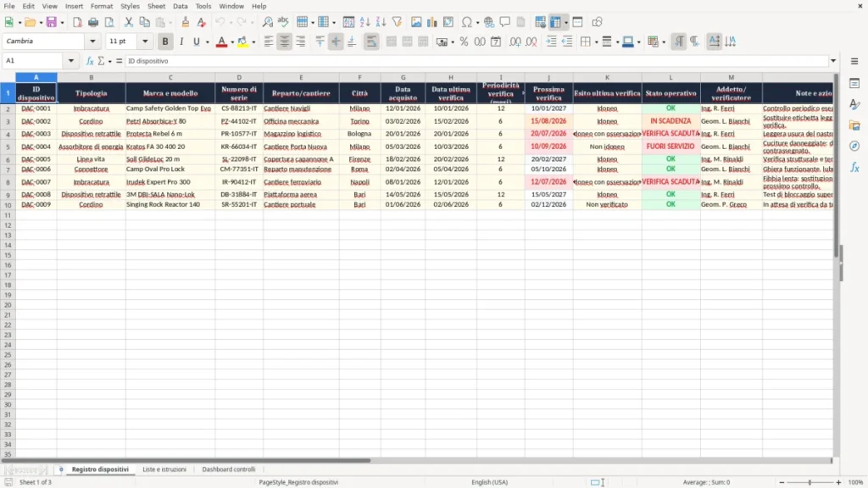This screenshot has width=868, height=488.
Task: Open the Save button dropdown arrow
Action: coord(62,23)
